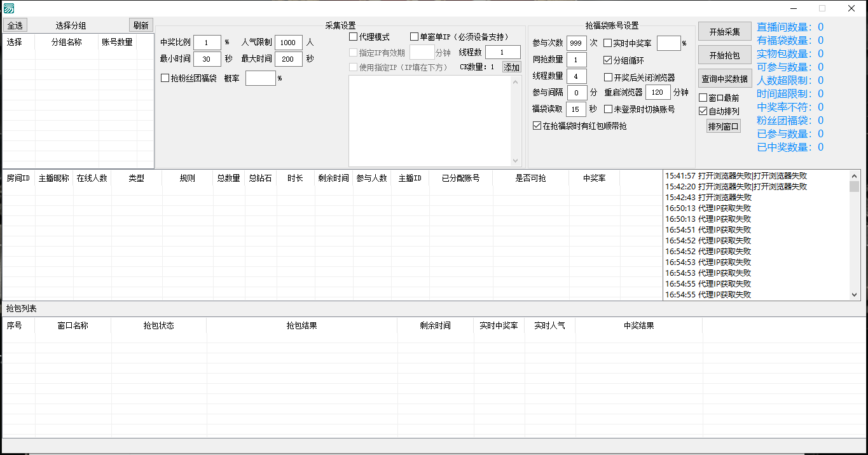
Task: Enable the 抢粉丝团福袋 option
Action: coord(164,78)
